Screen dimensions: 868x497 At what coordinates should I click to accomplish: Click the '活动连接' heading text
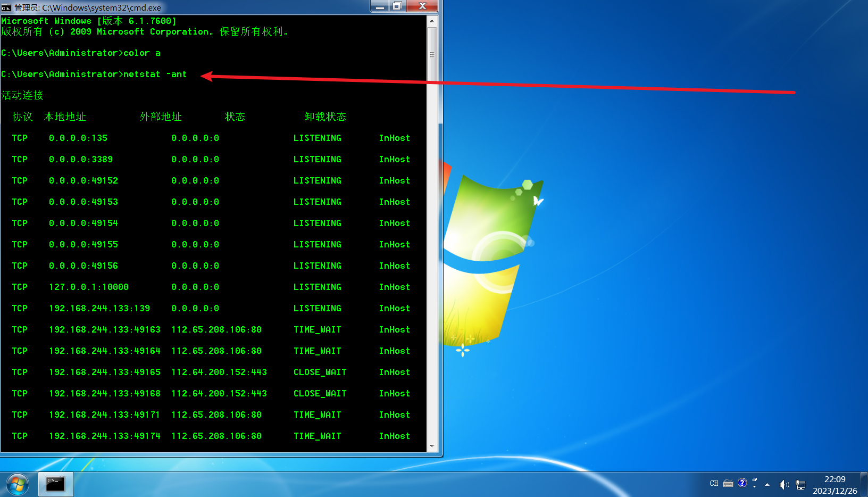pyautogui.click(x=22, y=95)
